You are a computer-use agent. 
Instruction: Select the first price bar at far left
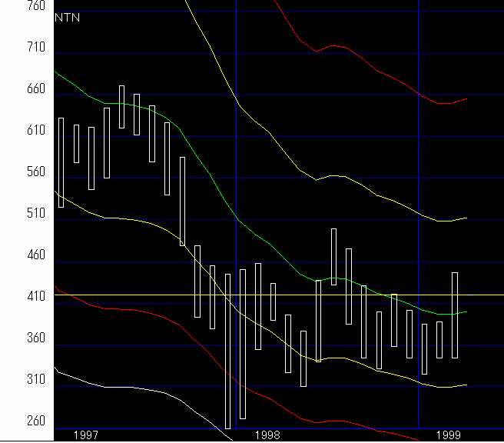(x=61, y=162)
